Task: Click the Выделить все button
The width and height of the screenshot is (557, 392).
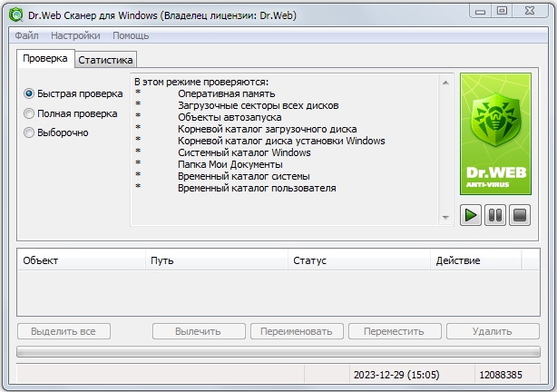Action: (64, 331)
